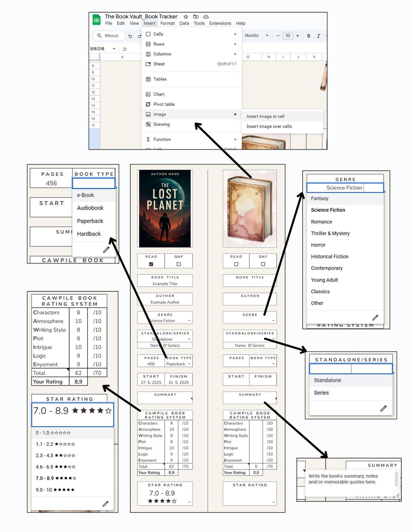413x532 pixels.
Task: Open the Nunito font dropdown
Action: pyautogui.click(x=257, y=35)
